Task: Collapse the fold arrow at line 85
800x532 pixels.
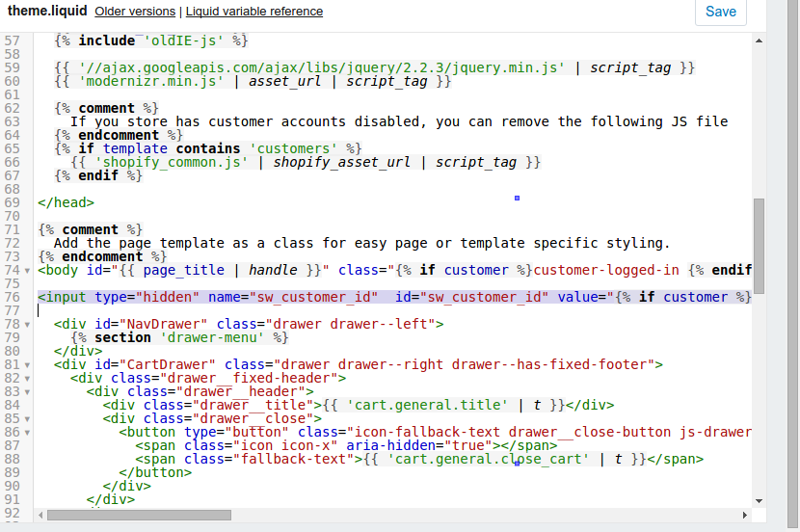Action: tap(28, 419)
